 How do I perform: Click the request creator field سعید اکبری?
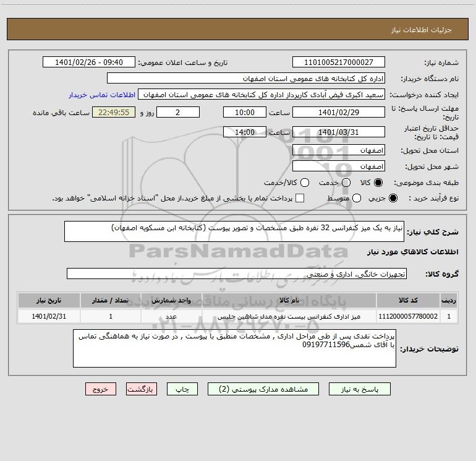click(261, 95)
